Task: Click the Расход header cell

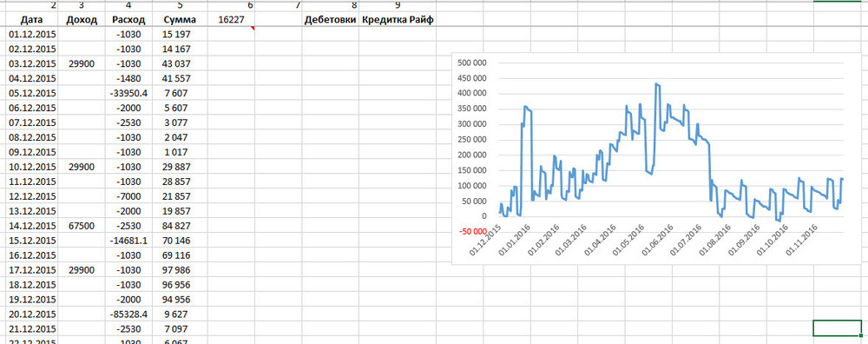Action: 128,20
